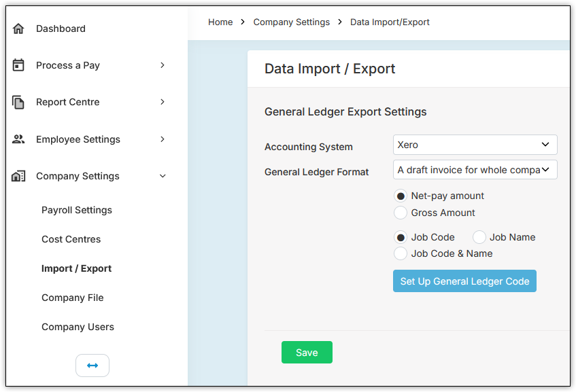Image resolution: width=576 pixels, height=392 pixels.
Task: Open Payroll Settings in sidebar
Action: [77, 210]
